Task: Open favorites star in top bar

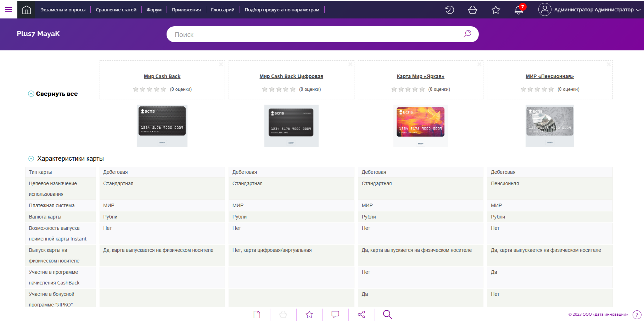Action: tap(495, 10)
